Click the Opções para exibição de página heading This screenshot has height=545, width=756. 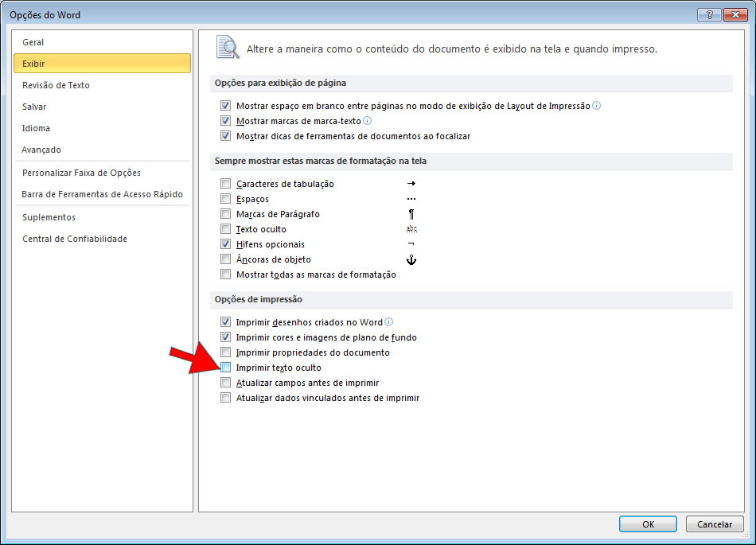pos(280,83)
